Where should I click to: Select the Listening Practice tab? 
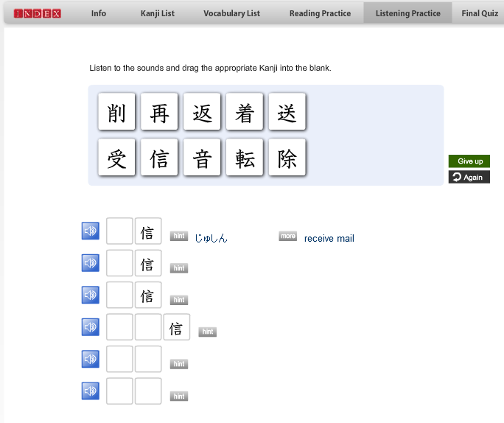click(408, 13)
